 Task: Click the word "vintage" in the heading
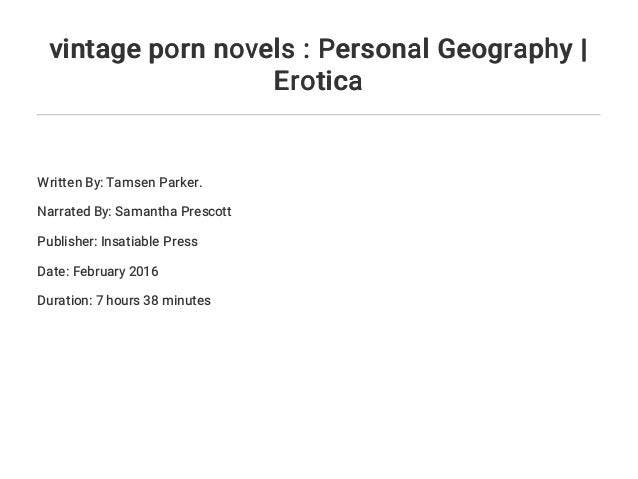[95, 50]
